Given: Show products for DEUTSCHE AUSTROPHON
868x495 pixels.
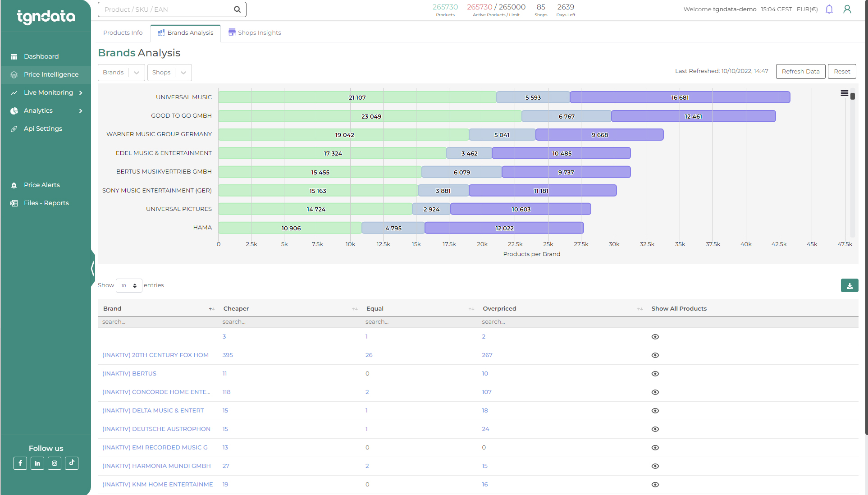Looking at the screenshot, I should [x=655, y=429].
